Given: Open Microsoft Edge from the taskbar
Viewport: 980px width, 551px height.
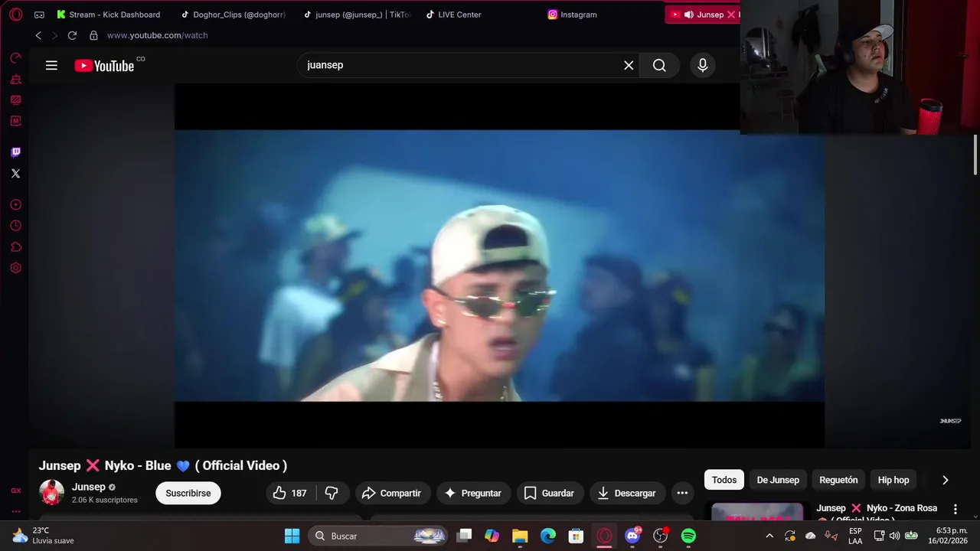Looking at the screenshot, I should (x=548, y=536).
